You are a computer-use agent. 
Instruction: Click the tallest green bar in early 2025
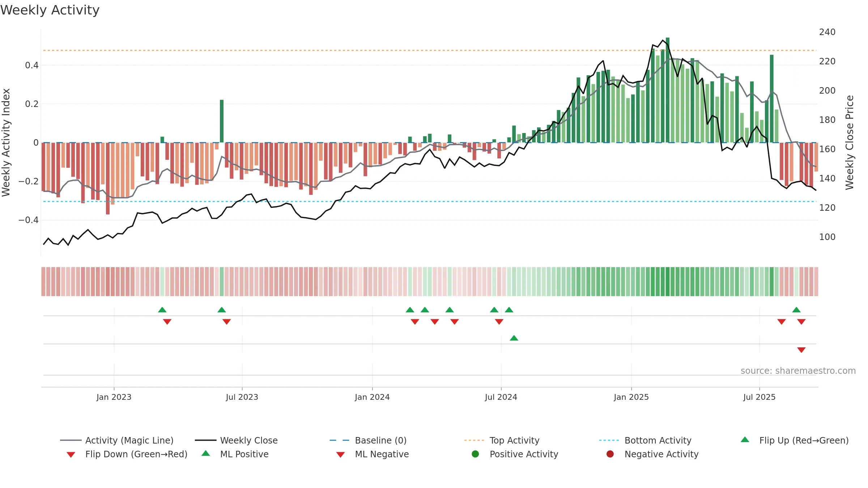click(668, 90)
